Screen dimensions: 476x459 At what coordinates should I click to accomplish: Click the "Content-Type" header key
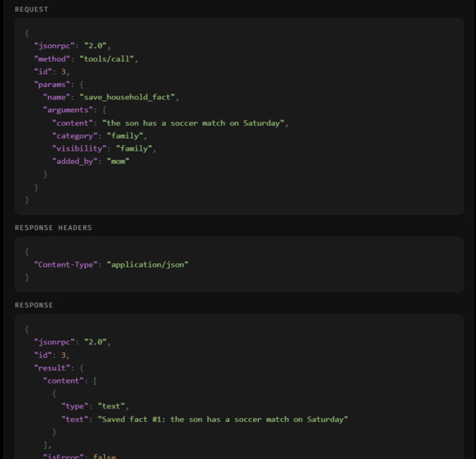coord(66,264)
